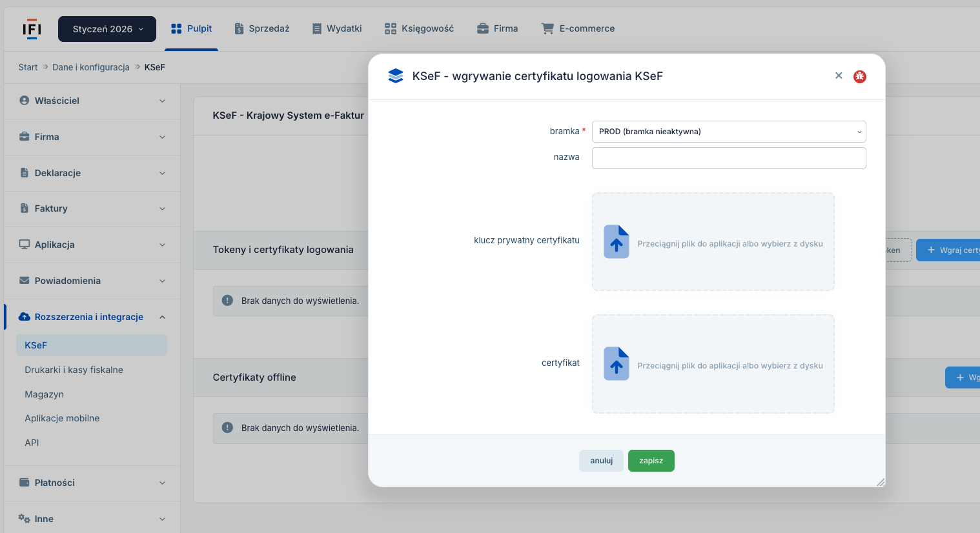The width and height of the screenshot is (980, 533).
Task: Expand the Deklaracje sidebar section
Action: (x=92, y=173)
